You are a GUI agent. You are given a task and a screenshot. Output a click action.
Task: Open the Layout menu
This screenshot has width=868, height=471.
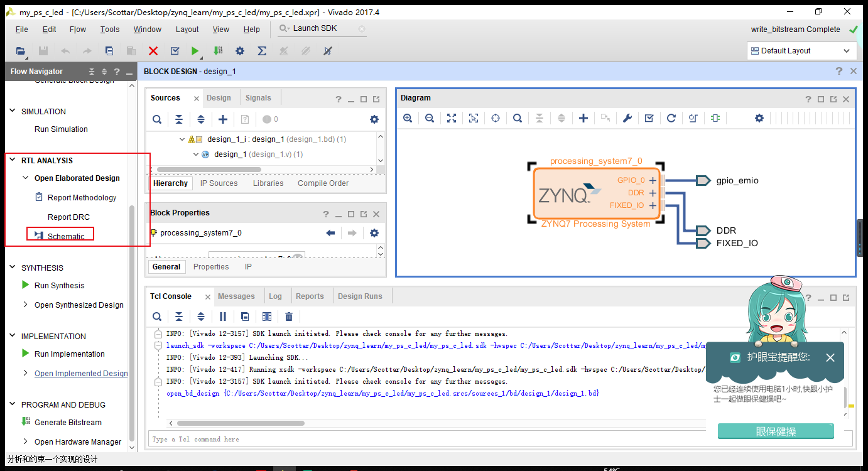coord(187,30)
